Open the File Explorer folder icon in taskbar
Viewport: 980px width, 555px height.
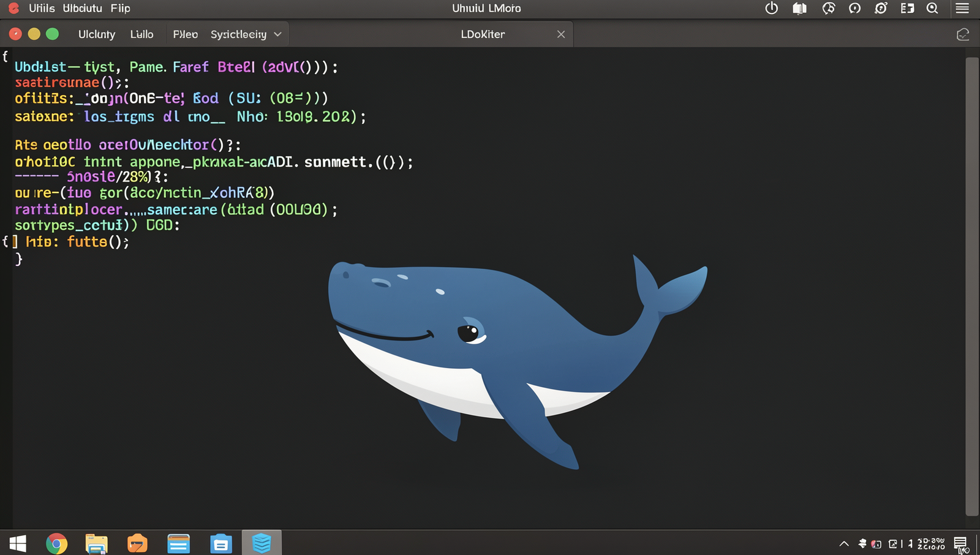(97, 544)
